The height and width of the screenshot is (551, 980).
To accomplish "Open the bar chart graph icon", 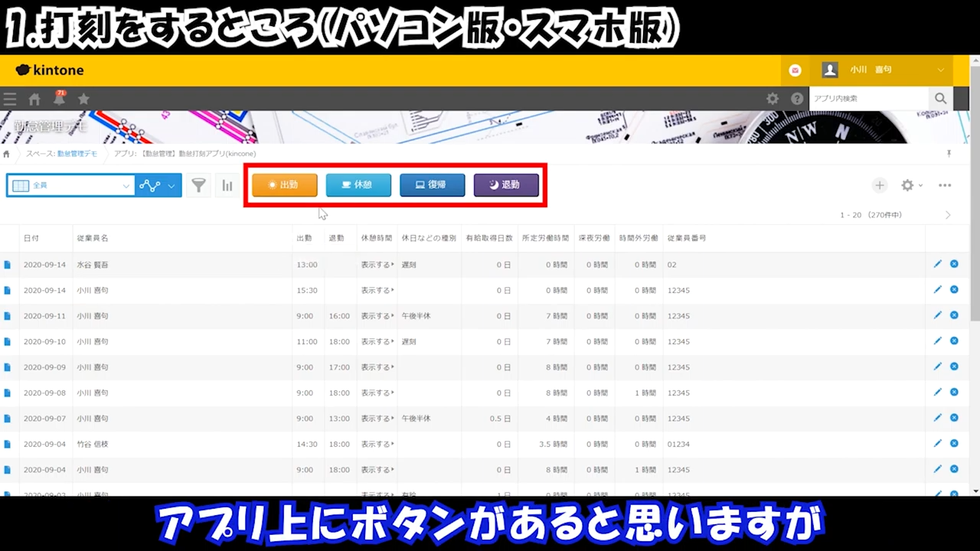I will (227, 185).
